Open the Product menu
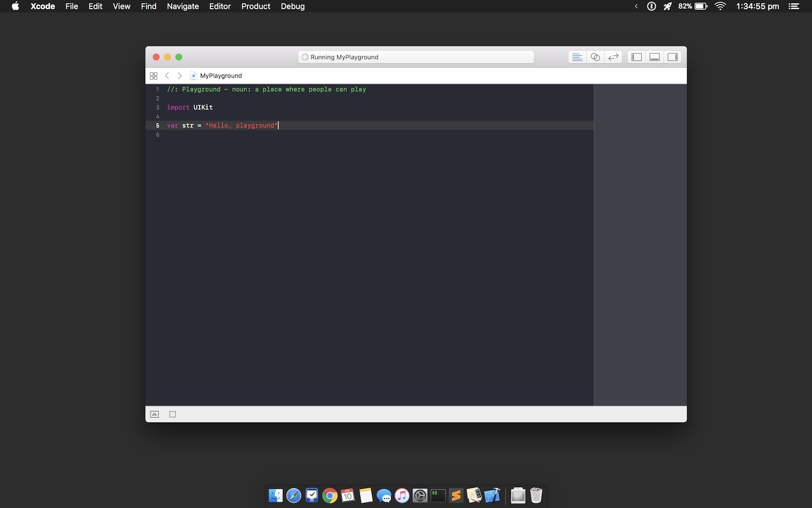812x508 pixels. (255, 6)
